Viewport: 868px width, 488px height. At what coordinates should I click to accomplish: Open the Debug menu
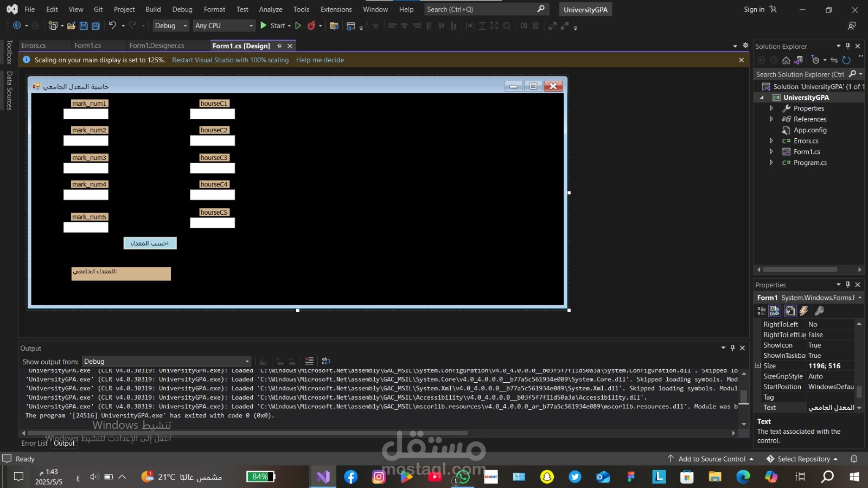(182, 9)
